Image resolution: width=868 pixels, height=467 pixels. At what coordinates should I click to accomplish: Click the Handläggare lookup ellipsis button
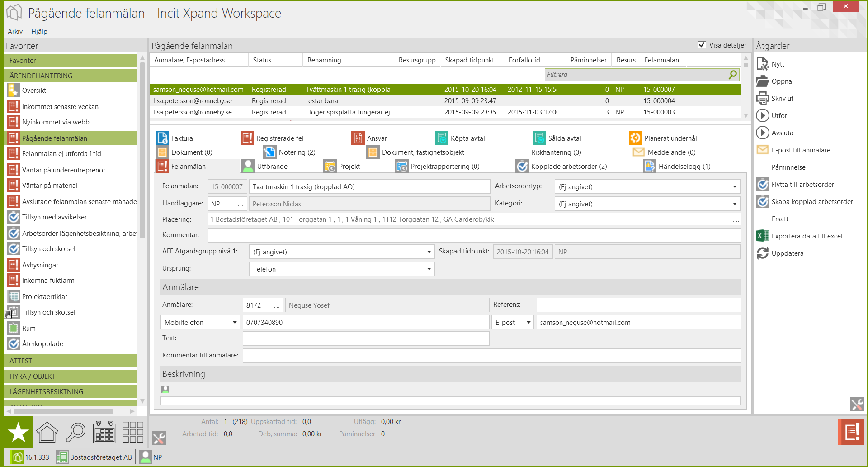[x=240, y=204]
